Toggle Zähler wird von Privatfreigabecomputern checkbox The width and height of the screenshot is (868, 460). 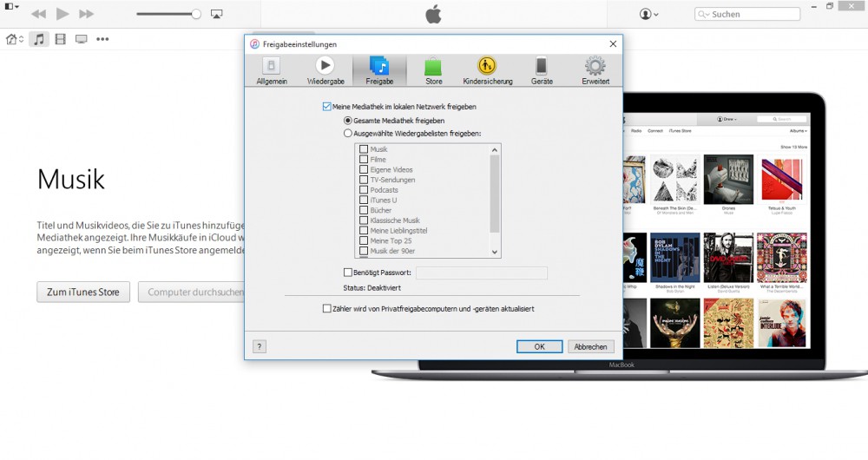click(326, 308)
